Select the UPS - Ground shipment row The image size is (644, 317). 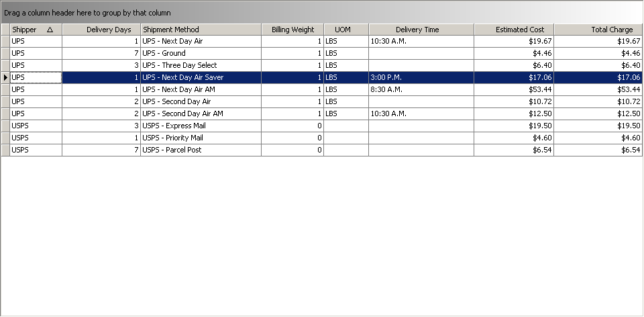(201, 53)
